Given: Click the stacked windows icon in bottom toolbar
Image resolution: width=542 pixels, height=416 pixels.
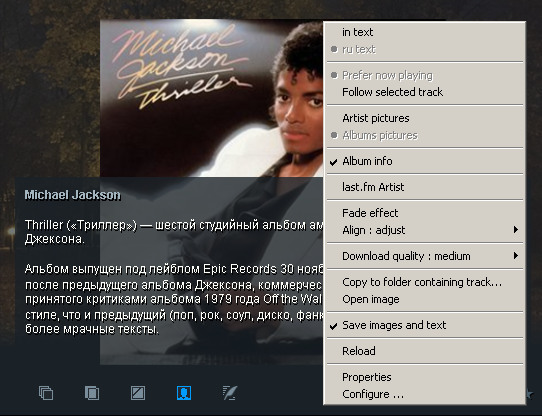Looking at the screenshot, I should (x=46, y=393).
